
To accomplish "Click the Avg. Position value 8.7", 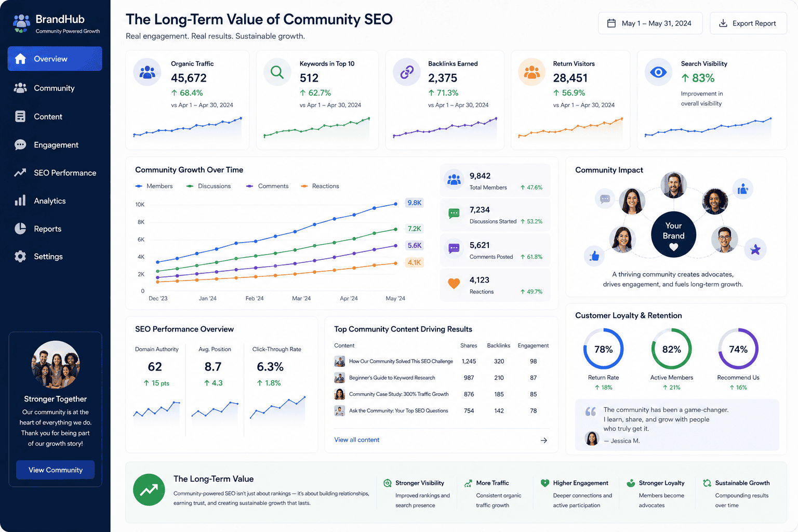I will (213, 367).
